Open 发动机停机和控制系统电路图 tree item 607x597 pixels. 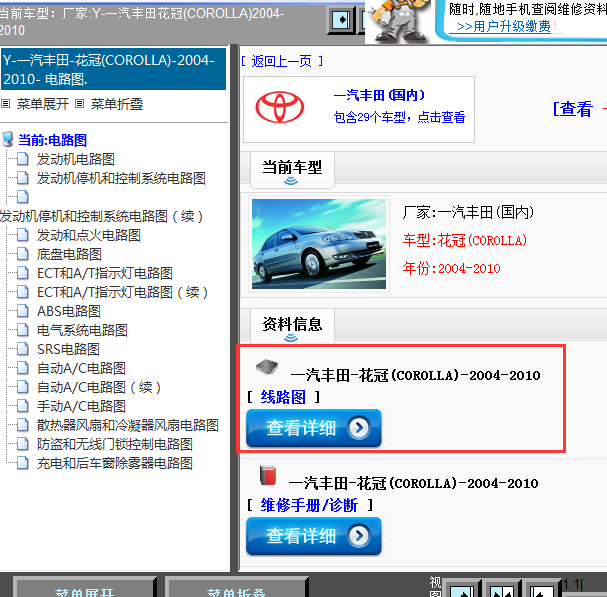(121, 178)
